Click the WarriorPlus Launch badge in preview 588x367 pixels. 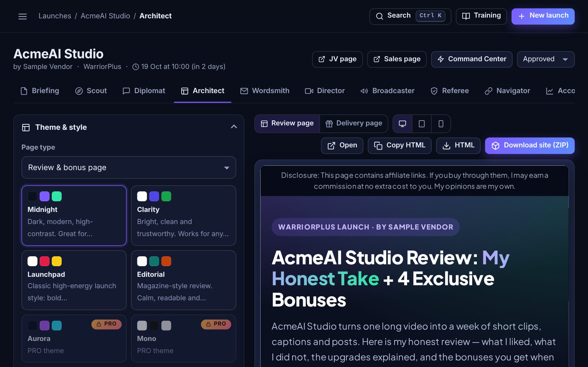coord(366,227)
